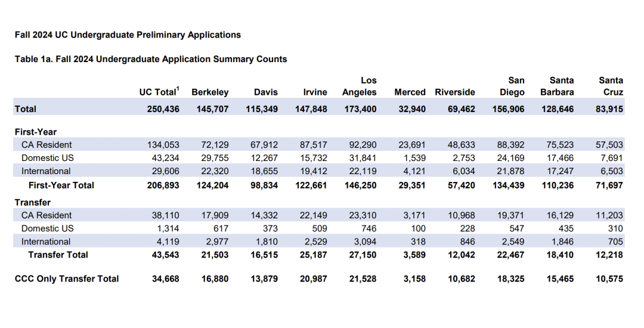Viewport: 644px width, 328px height.
Task: Select Merced transfer Domestic US 100
Action: click(x=417, y=228)
